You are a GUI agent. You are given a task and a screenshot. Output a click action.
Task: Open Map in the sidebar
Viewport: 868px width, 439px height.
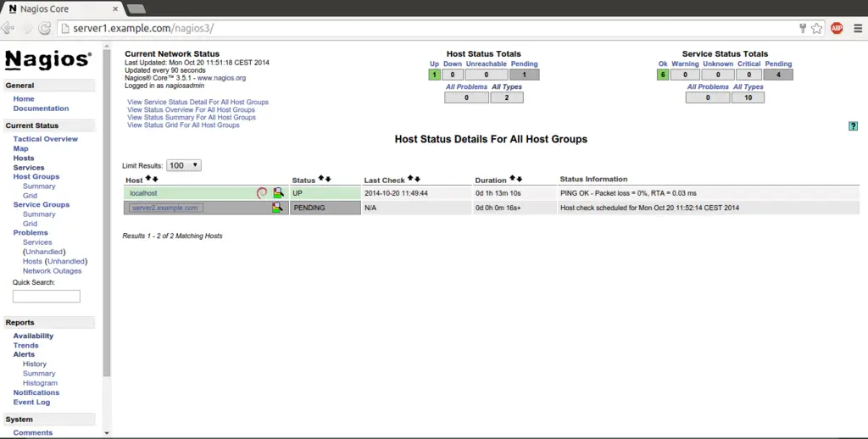[x=20, y=148]
